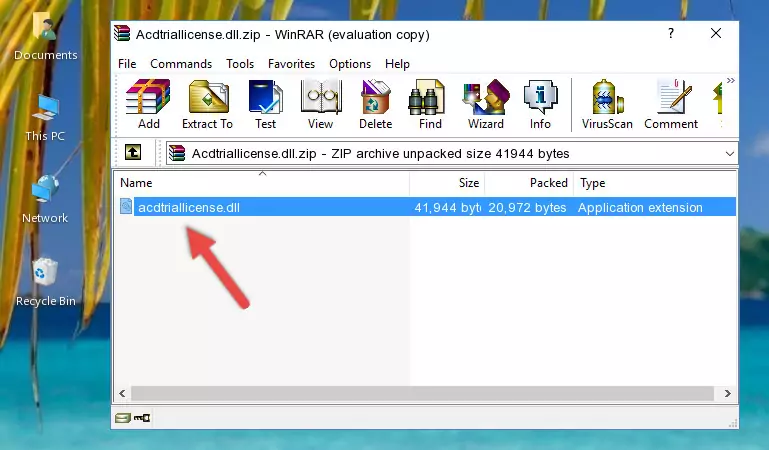Viewport: 769px width, 450px height.
Task: Click the Application extension type cell
Action: point(640,207)
